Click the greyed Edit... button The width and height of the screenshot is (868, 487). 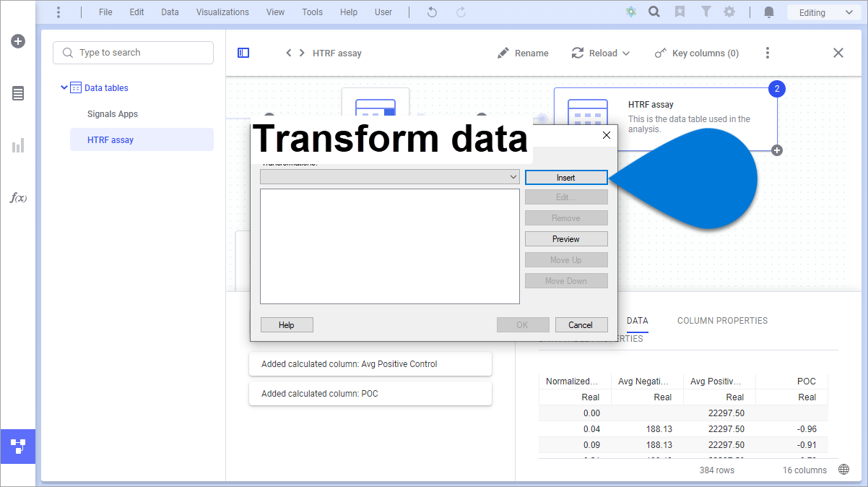[566, 197]
